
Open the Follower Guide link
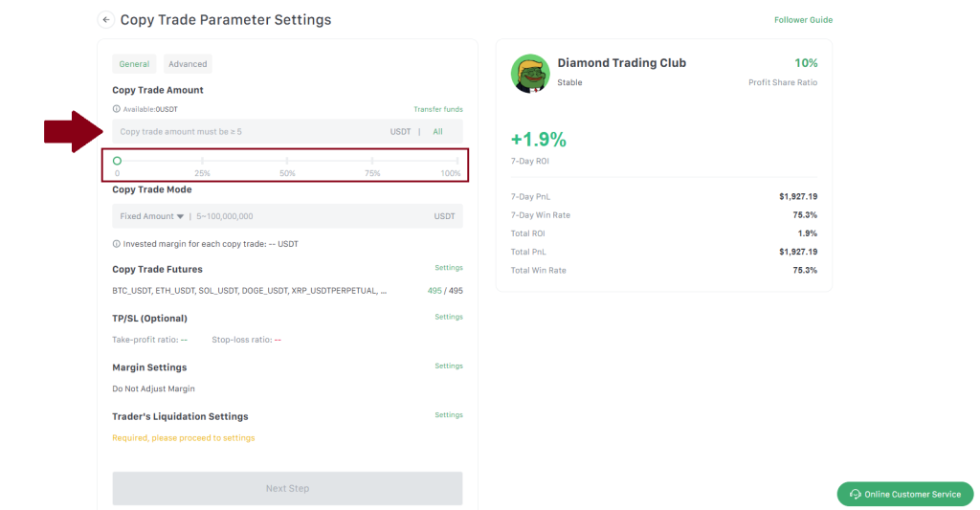tap(803, 20)
